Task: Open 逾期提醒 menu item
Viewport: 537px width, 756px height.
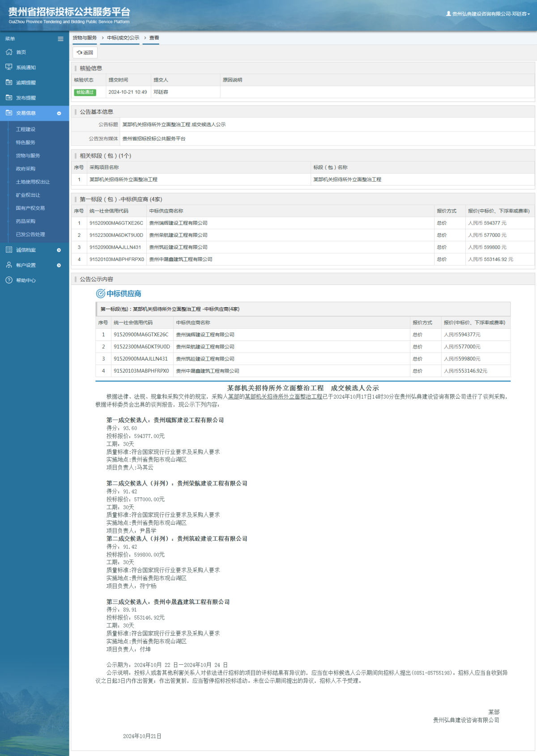Action: [26, 83]
